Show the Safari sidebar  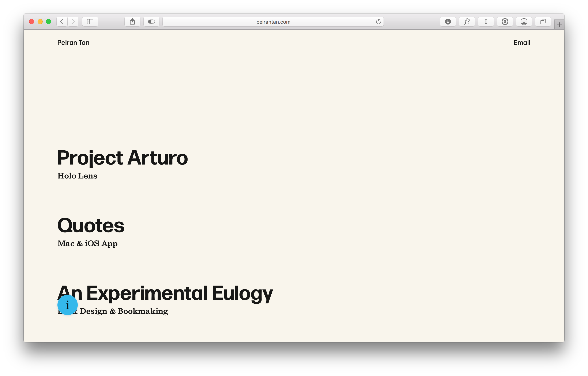click(90, 22)
